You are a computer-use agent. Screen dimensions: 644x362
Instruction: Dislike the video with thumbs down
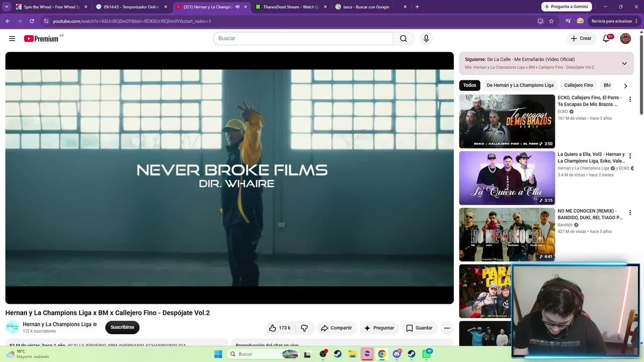(x=304, y=328)
